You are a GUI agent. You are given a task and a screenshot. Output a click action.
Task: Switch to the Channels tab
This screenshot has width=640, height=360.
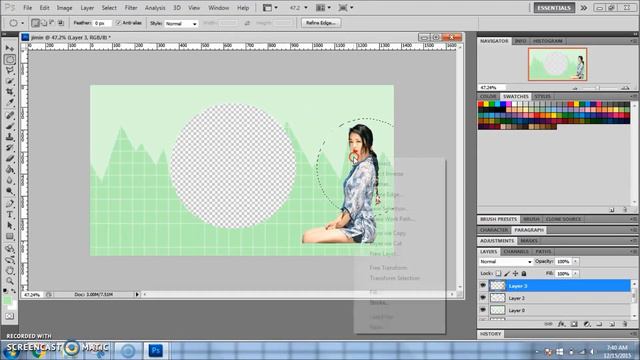point(516,251)
